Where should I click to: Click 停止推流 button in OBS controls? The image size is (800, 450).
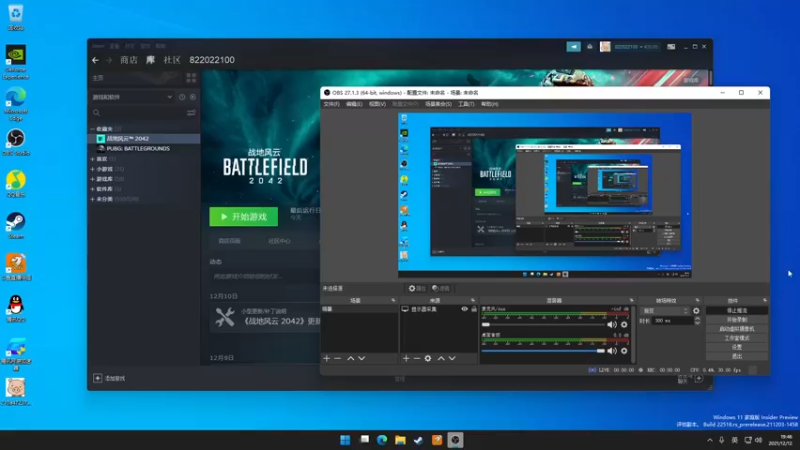click(x=737, y=310)
